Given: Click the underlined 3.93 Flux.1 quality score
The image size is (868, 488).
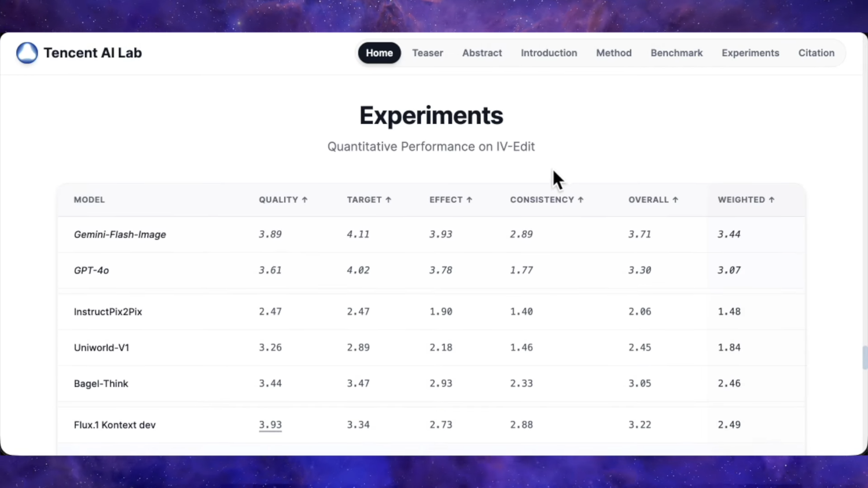Looking at the screenshot, I should [x=270, y=425].
